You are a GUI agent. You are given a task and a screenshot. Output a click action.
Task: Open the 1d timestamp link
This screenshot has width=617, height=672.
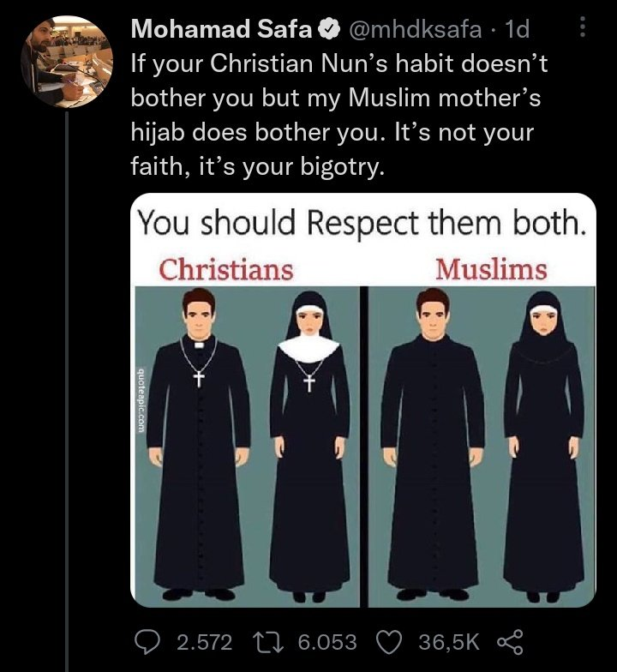coord(518,29)
